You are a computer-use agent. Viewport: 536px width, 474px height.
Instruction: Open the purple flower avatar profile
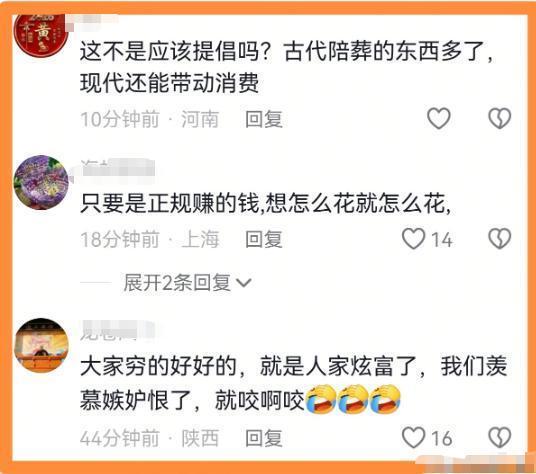click(41, 182)
